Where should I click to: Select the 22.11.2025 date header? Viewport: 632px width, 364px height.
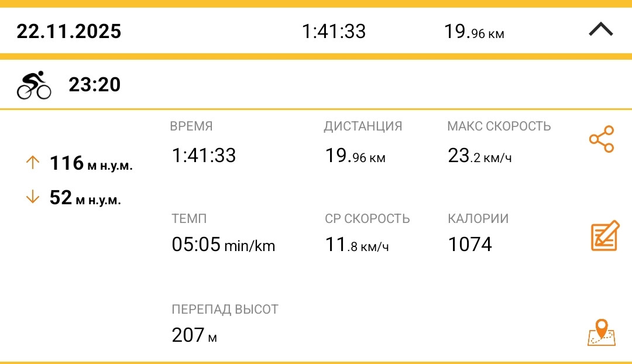click(x=69, y=32)
